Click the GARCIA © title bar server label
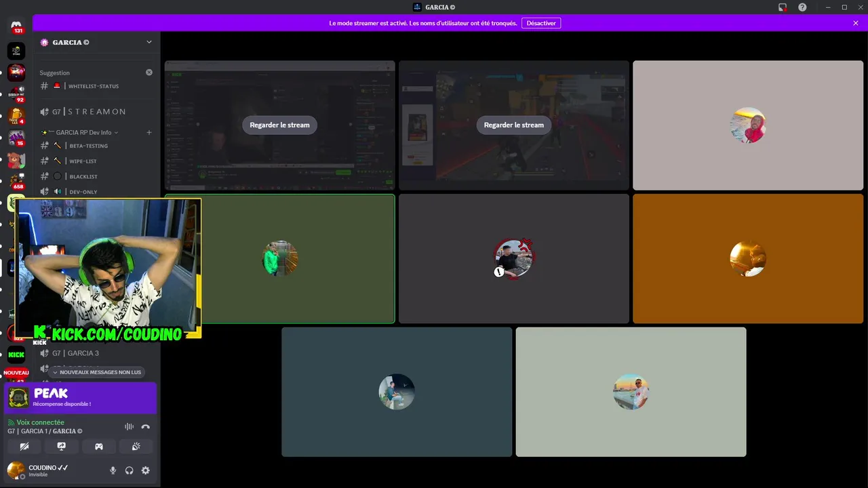The width and height of the screenshot is (868, 488). (434, 7)
